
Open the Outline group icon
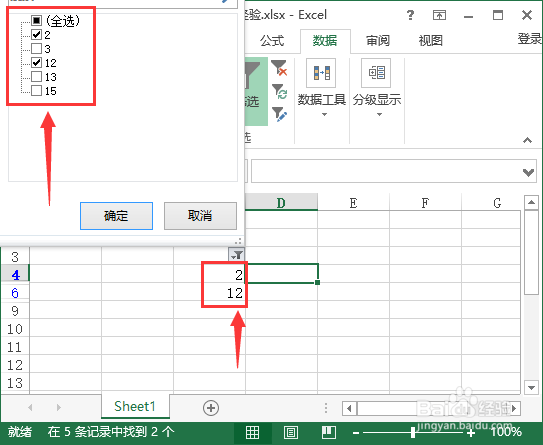376,73
